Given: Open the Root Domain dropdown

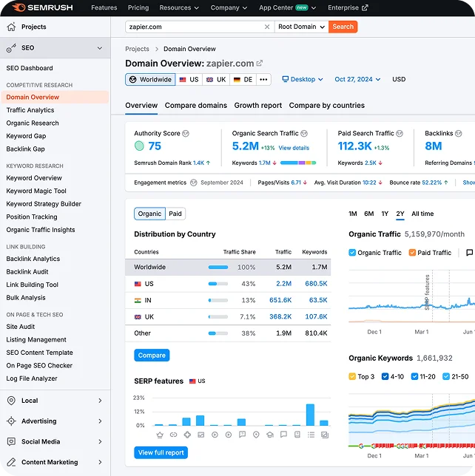Looking at the screenshot, I should [x=301, y=27].
